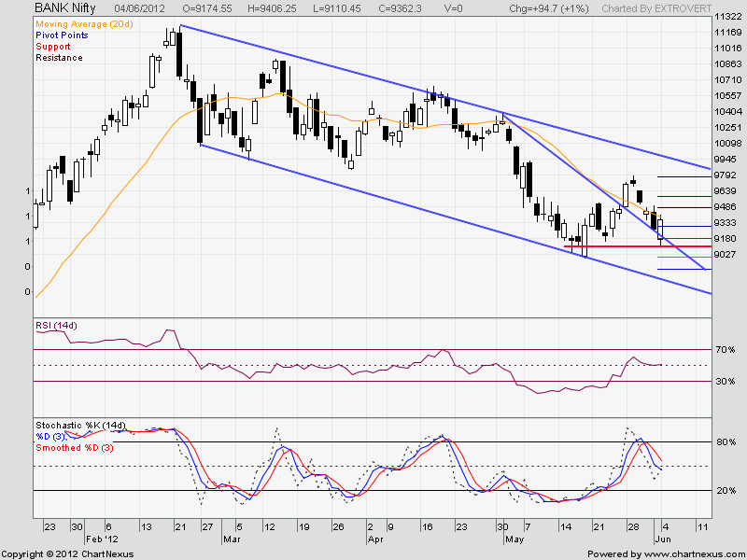Click the RSI (14d) indicator label
The width and height of the screenshot is (747, 560).
56,326
